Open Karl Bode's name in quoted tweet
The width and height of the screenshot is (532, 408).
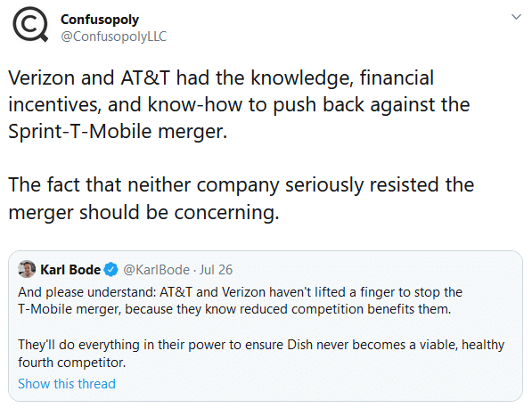[70, 270]
